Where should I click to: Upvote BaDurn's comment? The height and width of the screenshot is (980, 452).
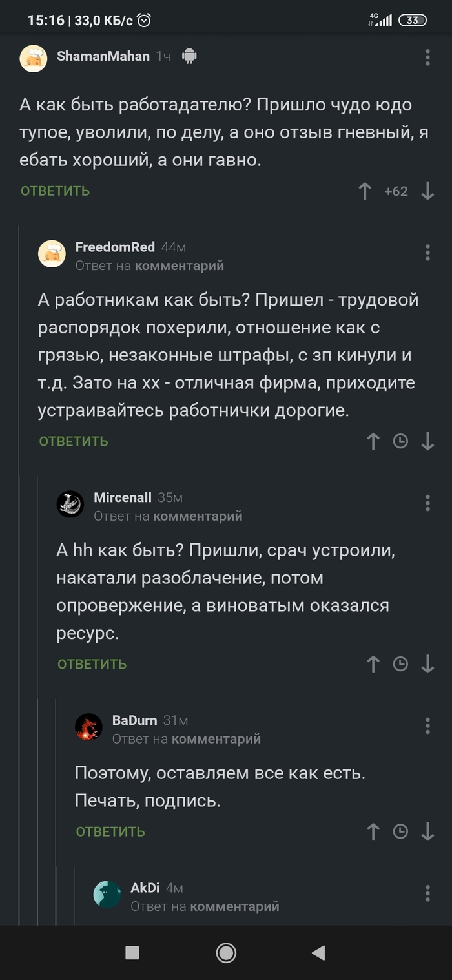(373, 831)
